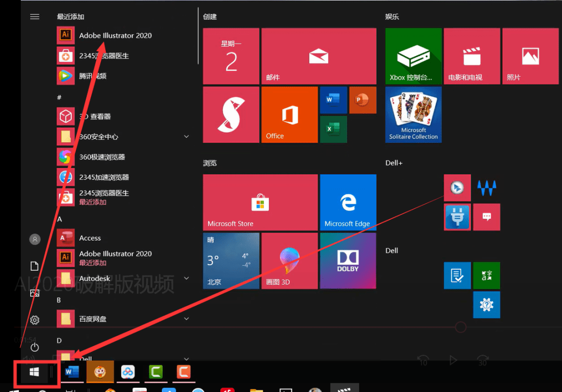Image resolution: width=562 pixels, height=392 pixels.
Task: Open the orange Camtasia taskbar icon
Action: pyautogui.click(x=184, y=372)
